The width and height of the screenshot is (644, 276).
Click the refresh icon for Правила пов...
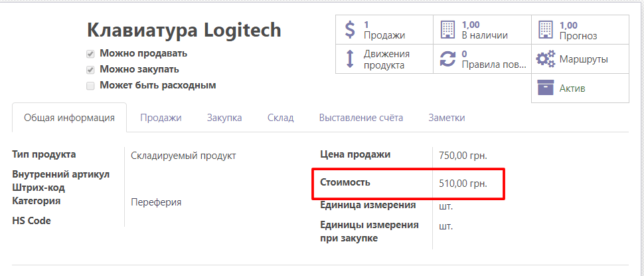point(447,59)
